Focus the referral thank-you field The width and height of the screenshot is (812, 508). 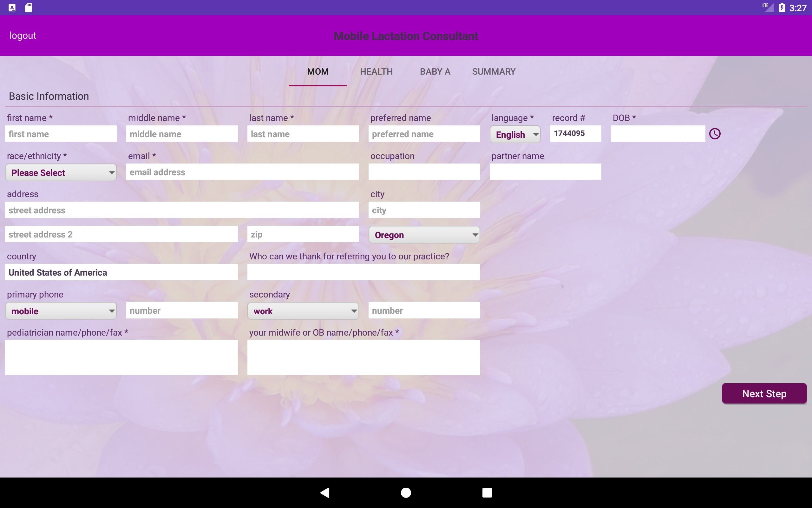coord(364,272)
